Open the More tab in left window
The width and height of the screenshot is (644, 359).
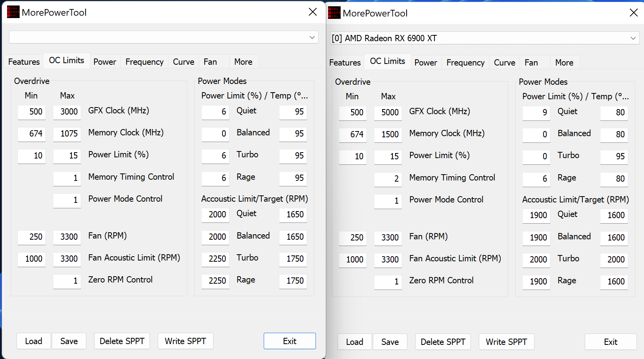click(x=243, y=62)
